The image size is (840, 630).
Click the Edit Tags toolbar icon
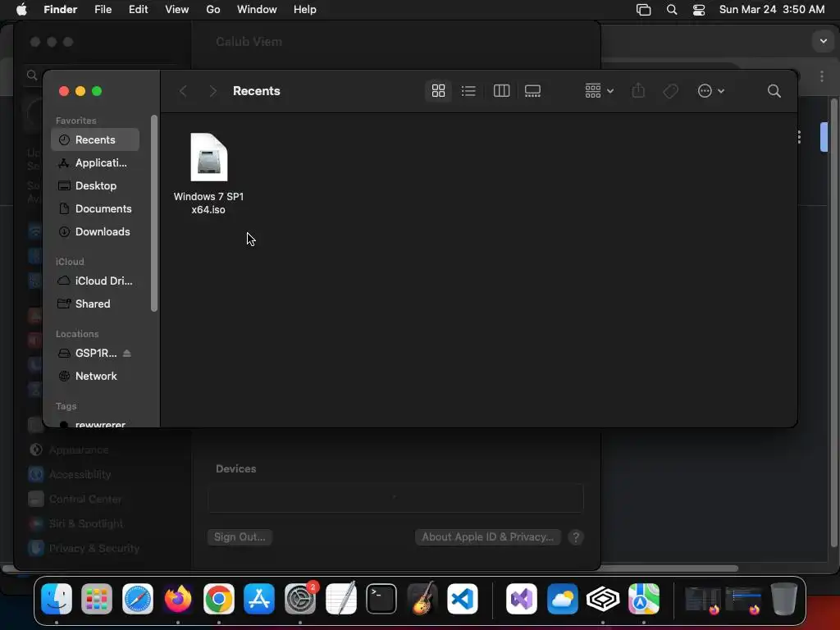[670, 91]
